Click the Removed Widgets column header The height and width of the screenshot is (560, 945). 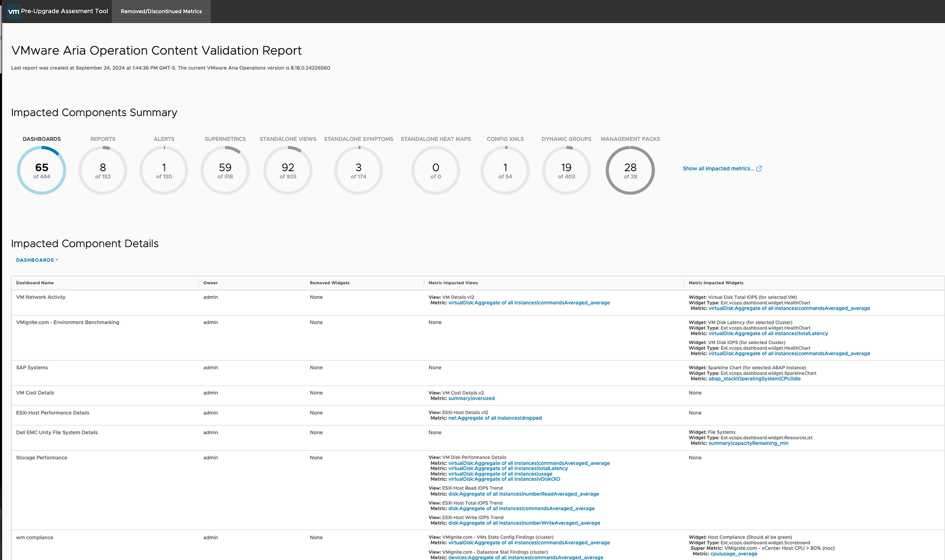pos(330,283)
